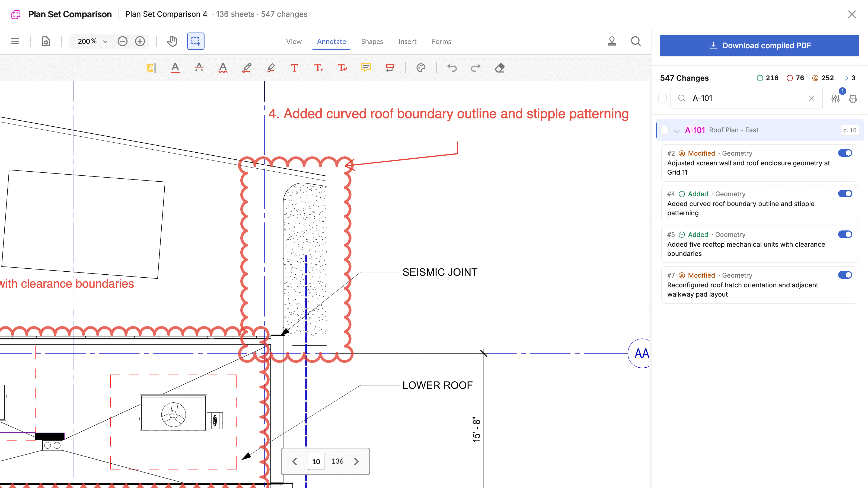The width and height of the screenshot is (868, 488).
Task: Open the change filter settings
Action: (836, 98)
